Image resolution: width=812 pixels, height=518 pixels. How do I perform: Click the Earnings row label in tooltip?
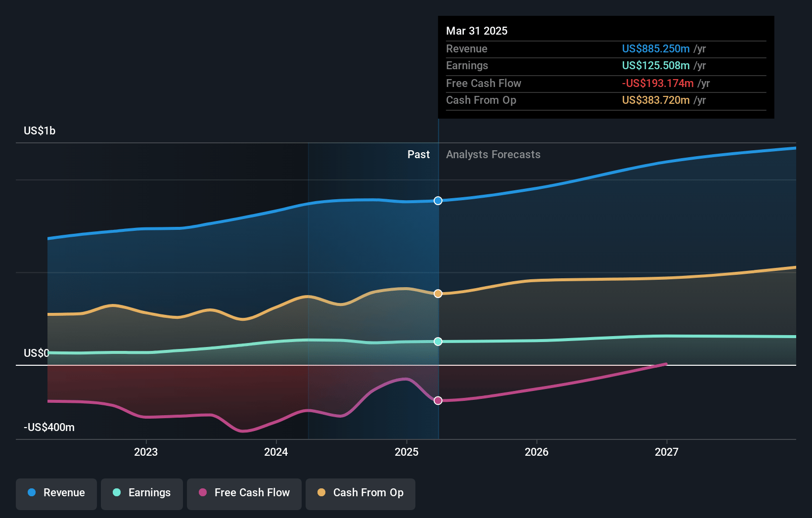pyautogui.click(x=467, y=66)
